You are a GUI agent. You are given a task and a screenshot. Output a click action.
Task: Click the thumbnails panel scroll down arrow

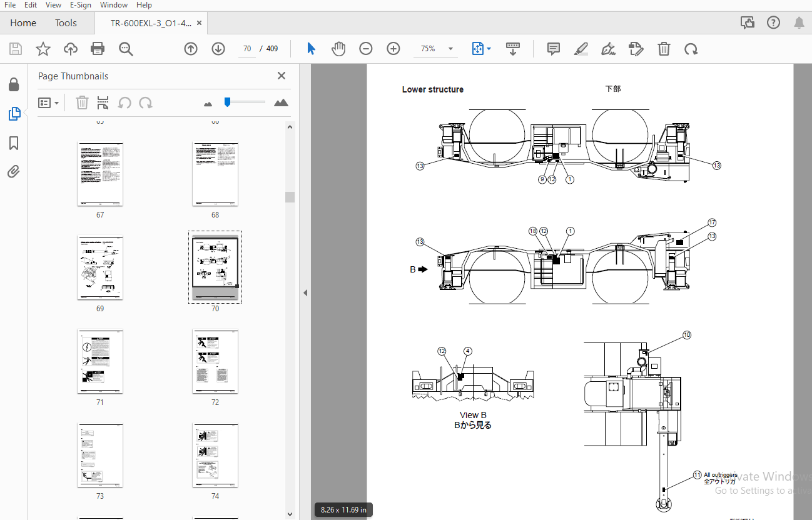pos(290,514)
